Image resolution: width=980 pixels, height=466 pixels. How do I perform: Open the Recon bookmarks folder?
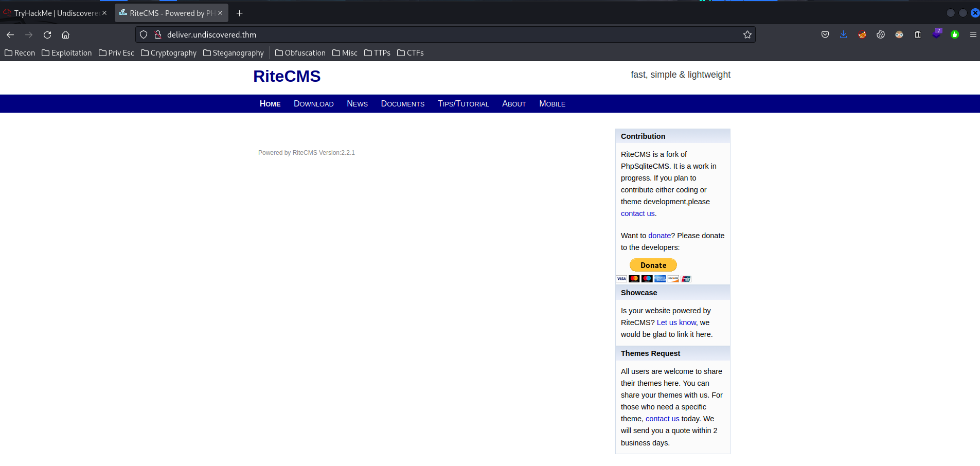[20, 53]
